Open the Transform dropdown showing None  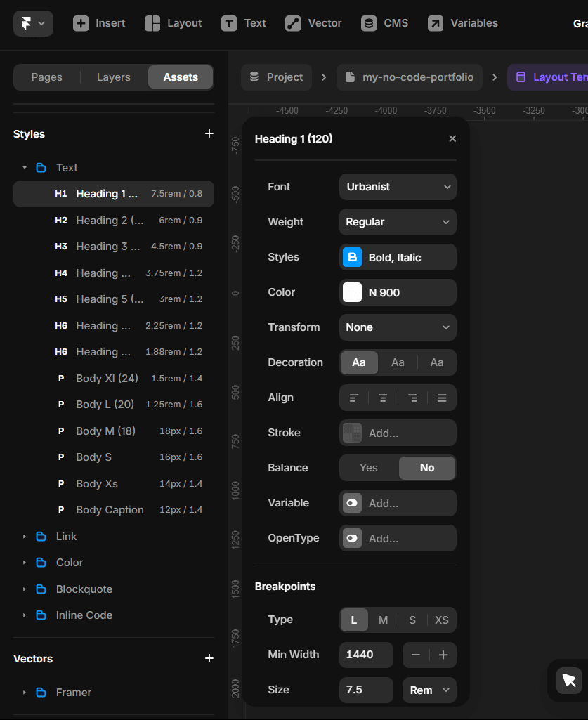click(x=398, y=327)
